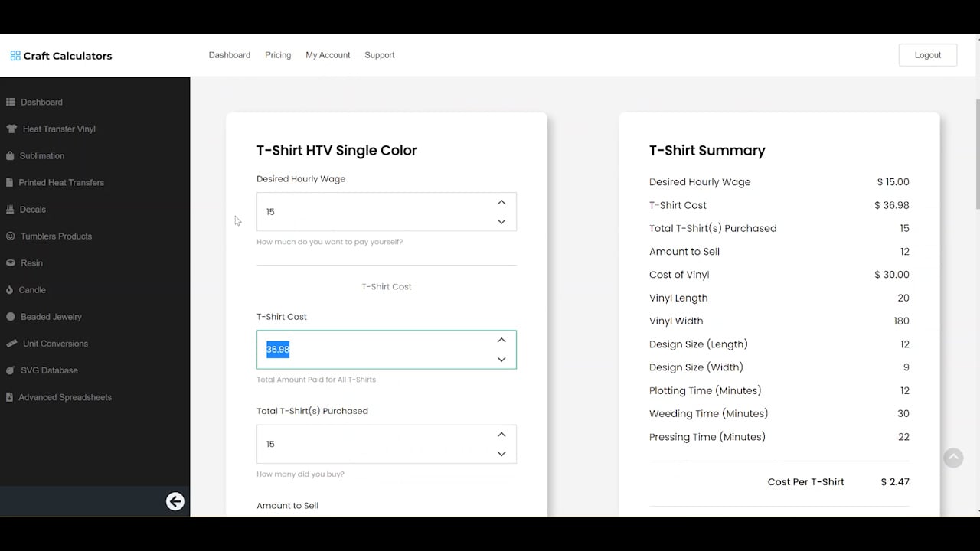980x551 pixels.
Task: Click the Weeding Time (Minutes) label
Action: click(708, 413)
